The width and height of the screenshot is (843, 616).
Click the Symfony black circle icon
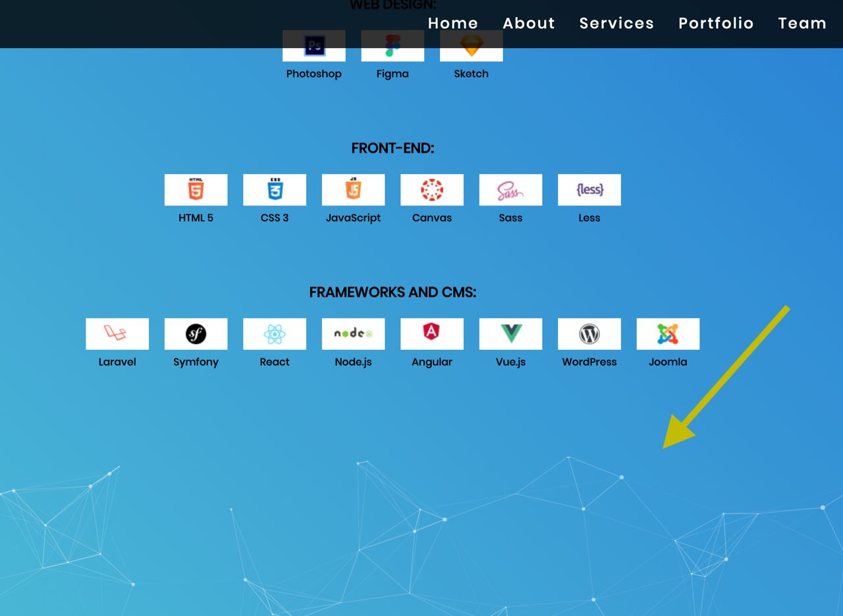[196, 334]
